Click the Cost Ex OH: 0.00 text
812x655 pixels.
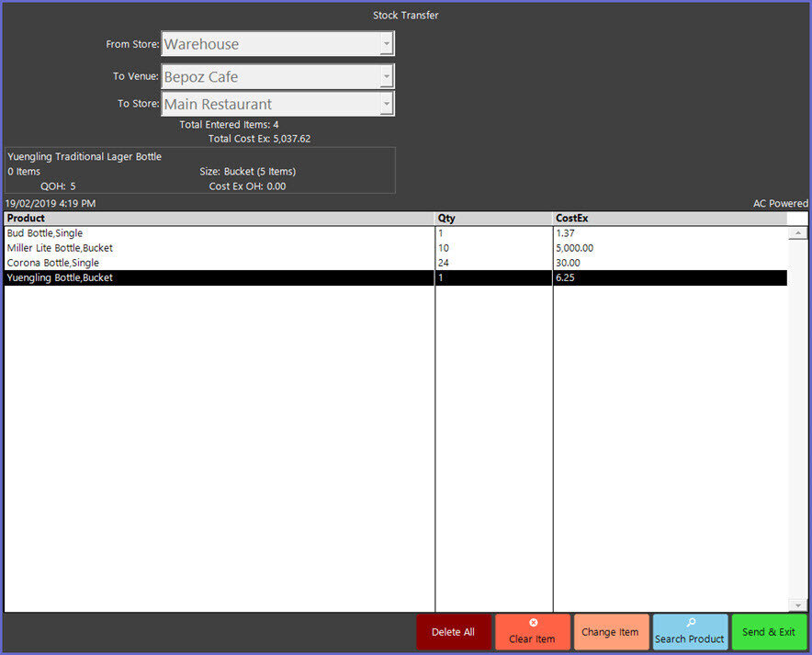(247, 186)
